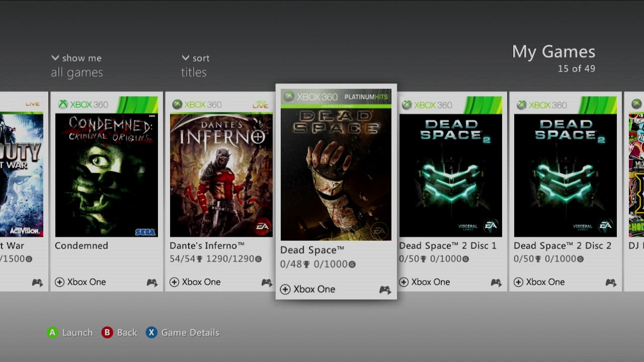Image resolution: width=644 pixels, height=362 pixels.
Task: Click the EA logo on Dante's Inferno cover
Action: (x=262, y=227)
